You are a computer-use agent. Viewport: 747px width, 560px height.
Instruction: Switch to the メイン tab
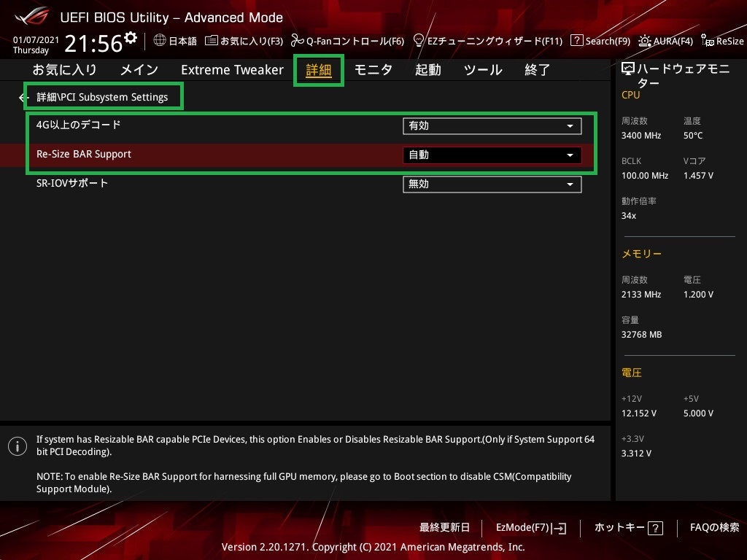(139, 70)
